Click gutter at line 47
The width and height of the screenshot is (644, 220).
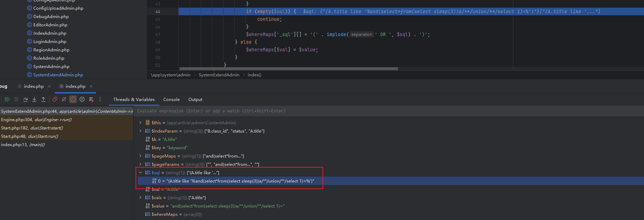click(x=158, y=34)
